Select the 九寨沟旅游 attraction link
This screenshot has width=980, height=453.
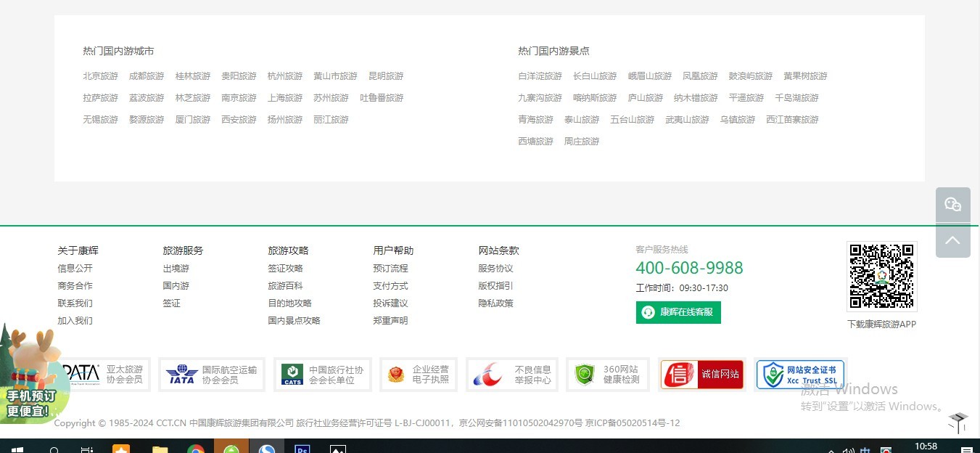point(540,98)
